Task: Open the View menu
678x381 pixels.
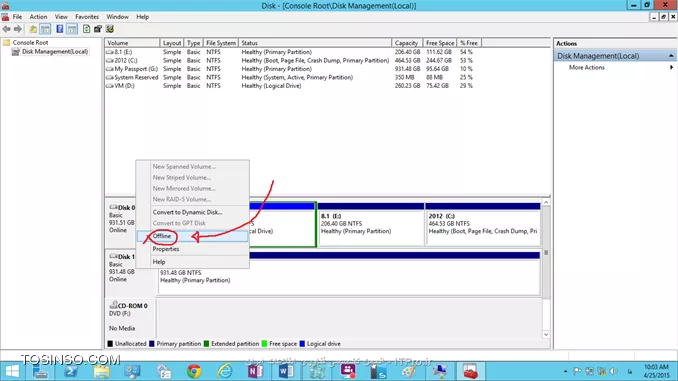Action: point(61,17)
